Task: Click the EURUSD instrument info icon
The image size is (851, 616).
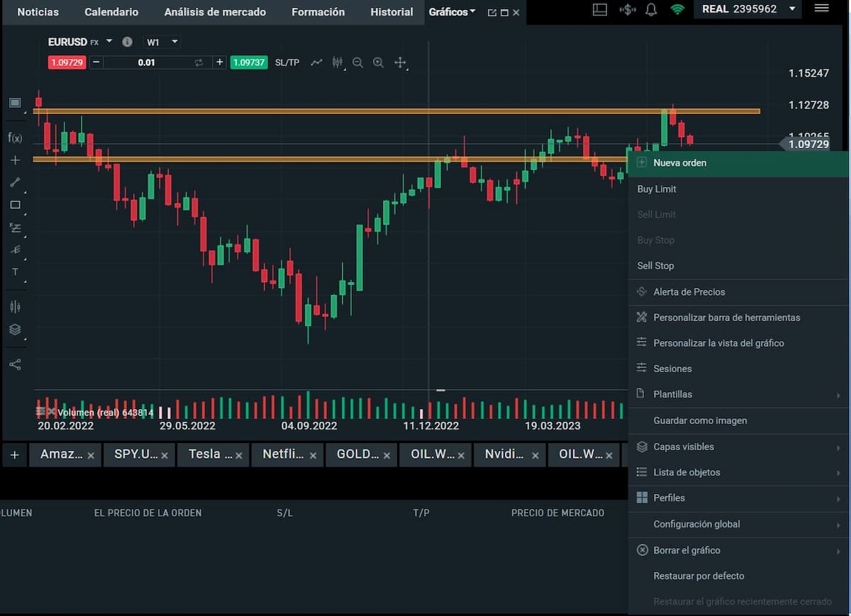Action: (127, 42)
